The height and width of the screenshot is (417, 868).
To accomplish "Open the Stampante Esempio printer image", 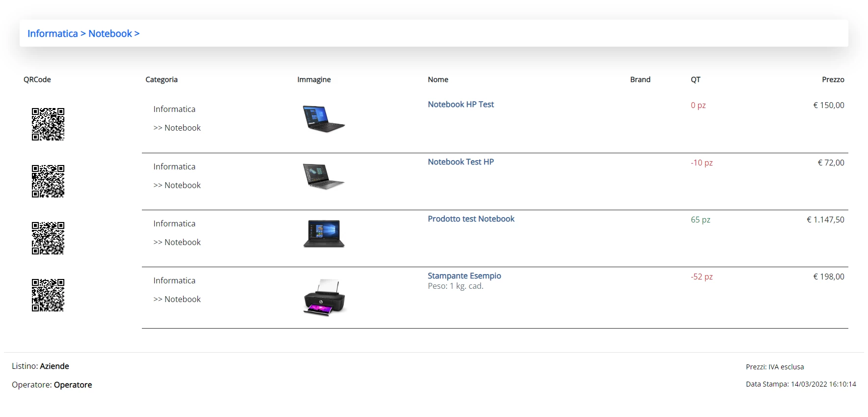I will pyautogui.click(x=325, y=298).
